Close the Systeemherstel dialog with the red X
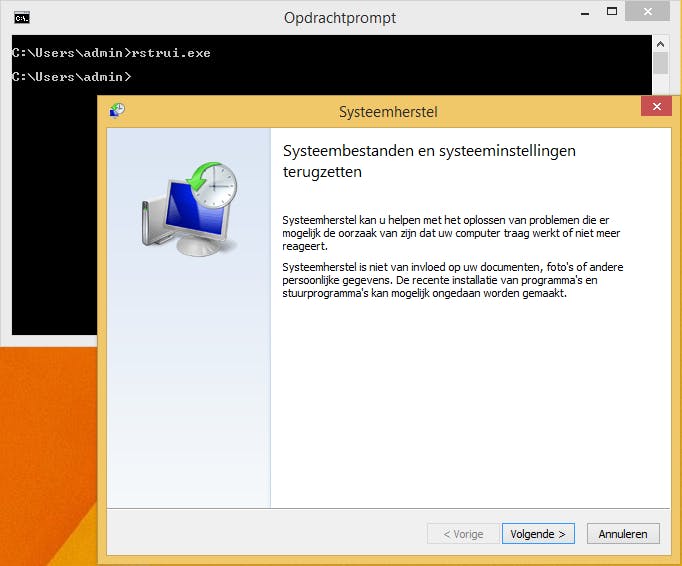 click(x=656, y=106)
